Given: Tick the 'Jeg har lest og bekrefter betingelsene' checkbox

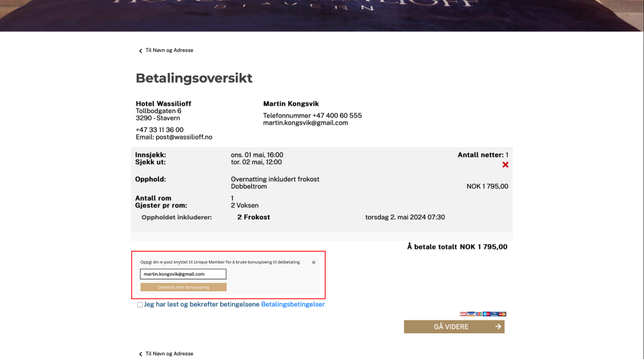Looking at the screenshot, I should click(x=140, y=305).
